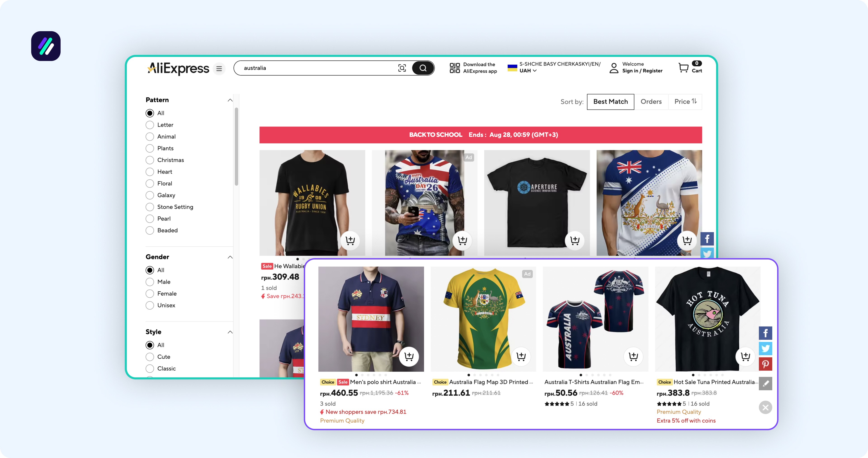868x458 pixels.
Task: Add Hot Tuna t-shirt to cart
Action: (x=745, y=356)
